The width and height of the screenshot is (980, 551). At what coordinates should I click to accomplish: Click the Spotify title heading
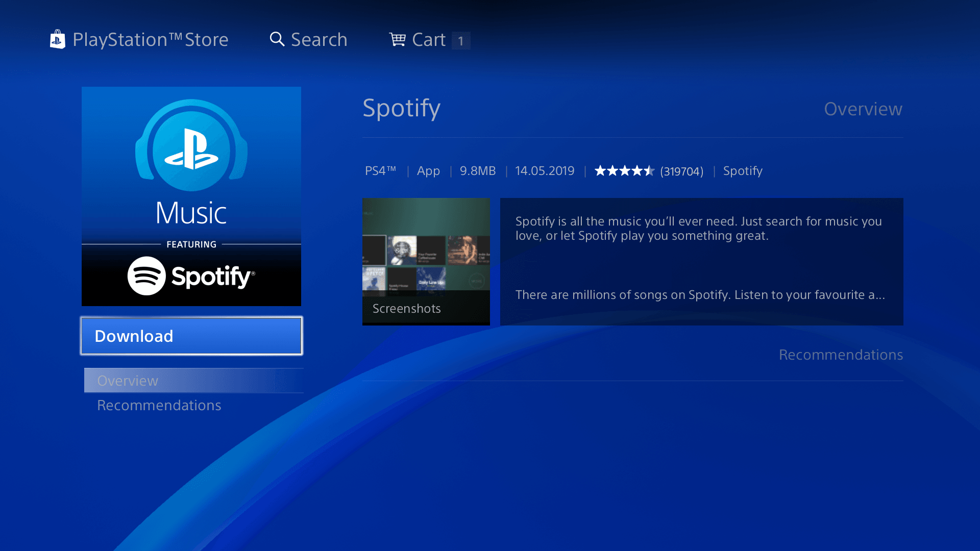click(x=401, y=108)
